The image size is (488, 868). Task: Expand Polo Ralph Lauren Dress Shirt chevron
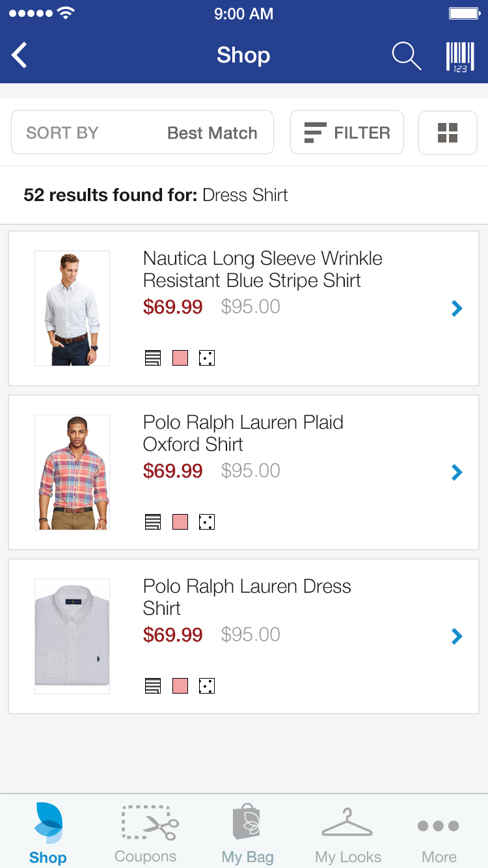click(x=457, y=636)
